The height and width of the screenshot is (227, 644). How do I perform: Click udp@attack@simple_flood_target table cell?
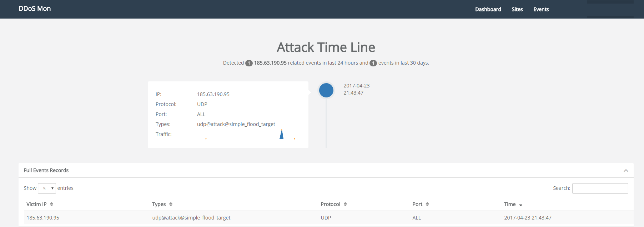191,218
